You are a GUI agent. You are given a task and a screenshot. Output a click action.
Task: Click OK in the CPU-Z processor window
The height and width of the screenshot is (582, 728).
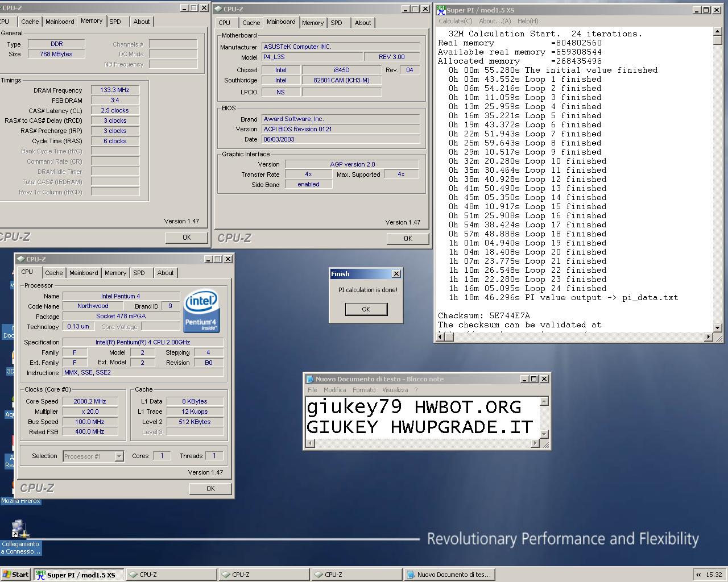click(x=210, y=488)
